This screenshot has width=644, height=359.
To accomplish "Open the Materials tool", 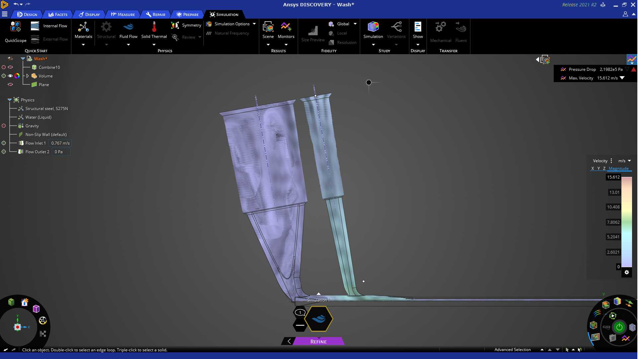I will point(83,30).
